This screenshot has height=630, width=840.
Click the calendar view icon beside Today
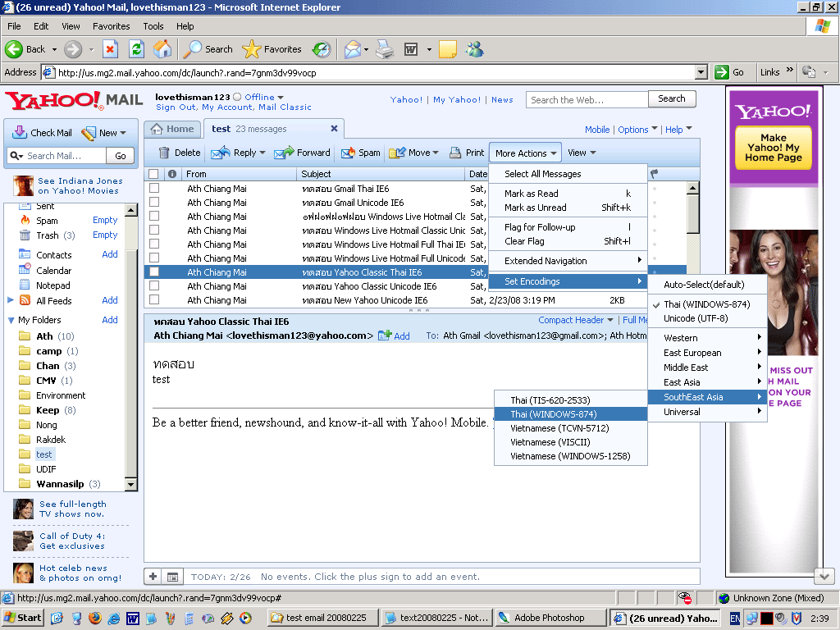pos(172,577)
